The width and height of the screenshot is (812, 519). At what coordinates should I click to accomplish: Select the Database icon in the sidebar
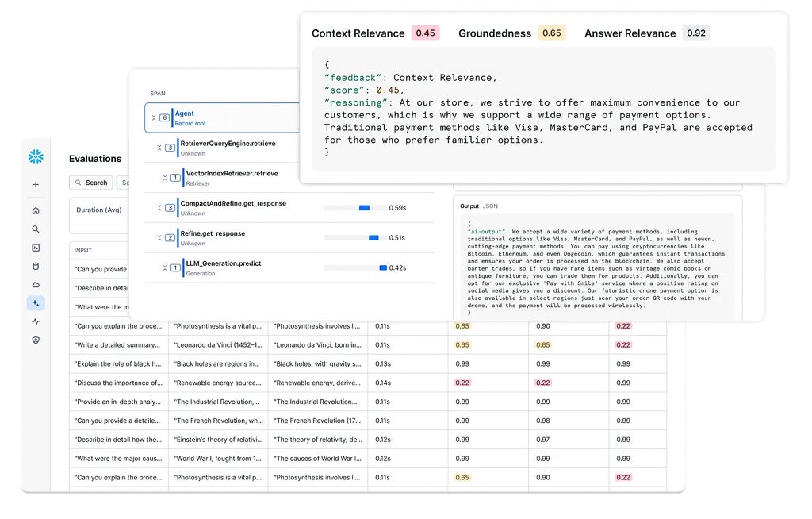point(35,266)
